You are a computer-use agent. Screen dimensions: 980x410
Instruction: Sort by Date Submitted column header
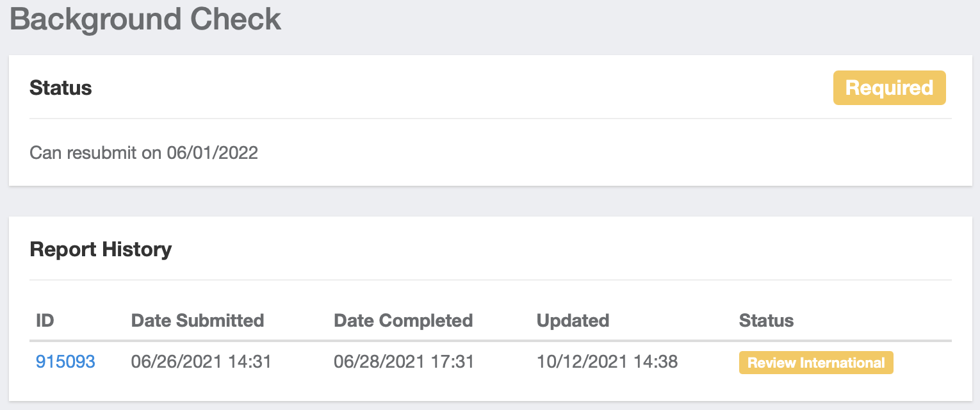[197, 320]
